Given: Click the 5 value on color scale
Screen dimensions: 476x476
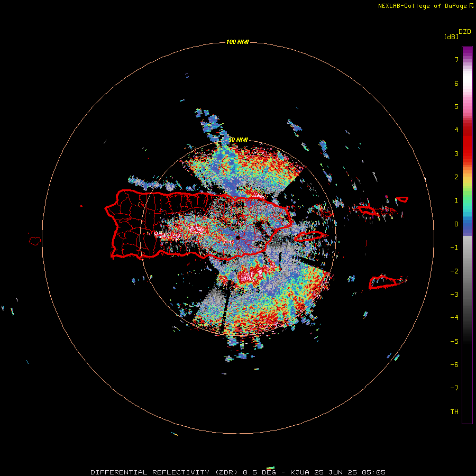Looking at the screenshot, I should point(456,106).
